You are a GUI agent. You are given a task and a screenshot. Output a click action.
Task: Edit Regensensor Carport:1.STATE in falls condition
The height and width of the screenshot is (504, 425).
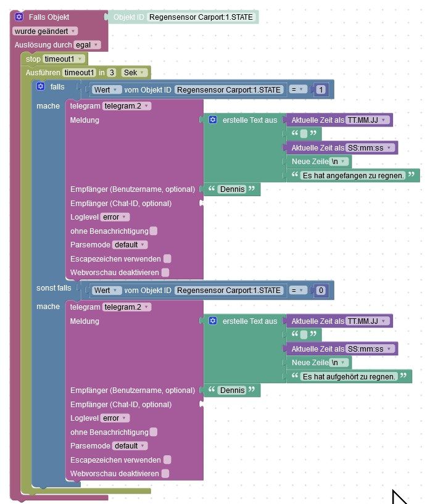(x=229, y=89)
